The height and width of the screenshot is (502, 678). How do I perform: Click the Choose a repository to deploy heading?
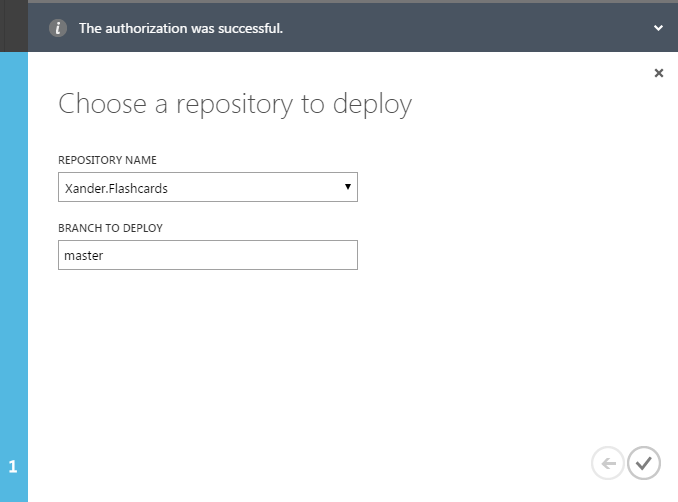coord(235,105)
